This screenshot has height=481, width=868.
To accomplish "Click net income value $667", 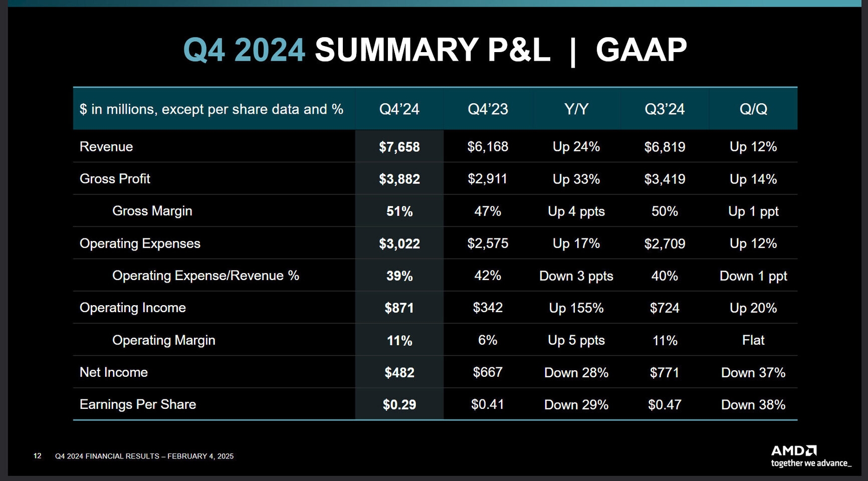I will coord(488,372).
